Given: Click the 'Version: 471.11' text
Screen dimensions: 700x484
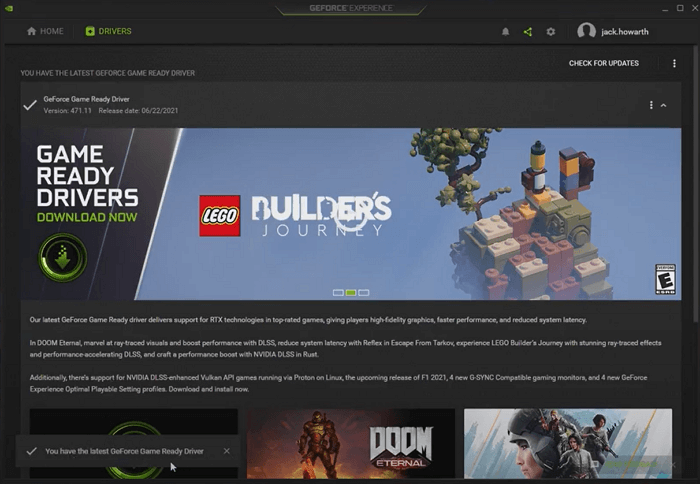Looking at the screenshot, I should point(67,111).
